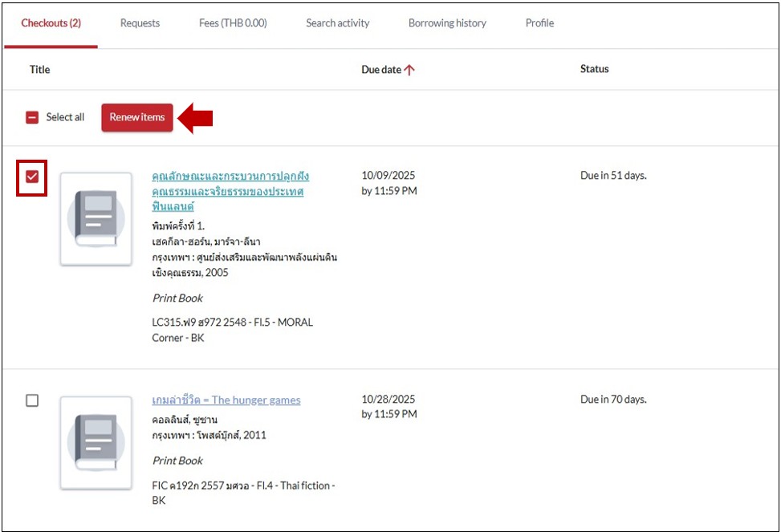Open The Hunger Games title link
This screenshot has height=532, width=781.
226,400
